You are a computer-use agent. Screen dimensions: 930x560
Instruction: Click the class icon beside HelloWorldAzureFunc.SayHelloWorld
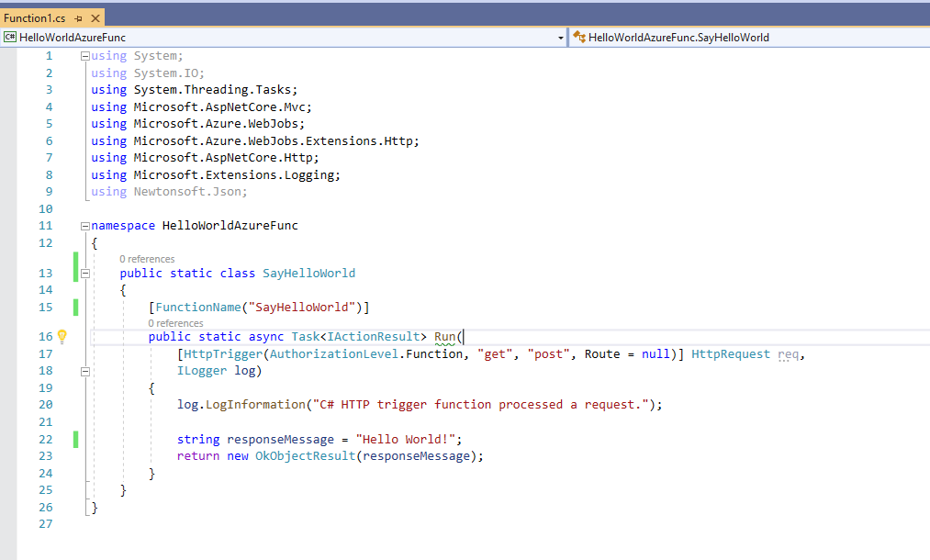pos(579,38)
